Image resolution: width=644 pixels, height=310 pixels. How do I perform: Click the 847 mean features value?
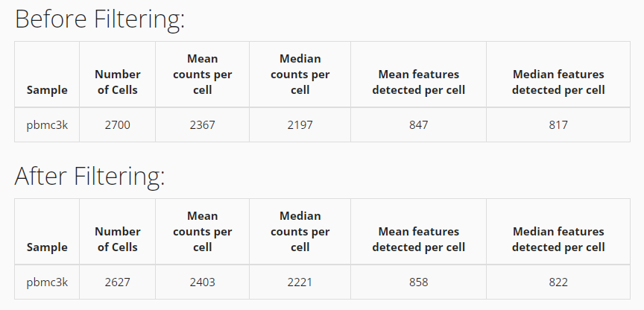(x=418, y=125)
